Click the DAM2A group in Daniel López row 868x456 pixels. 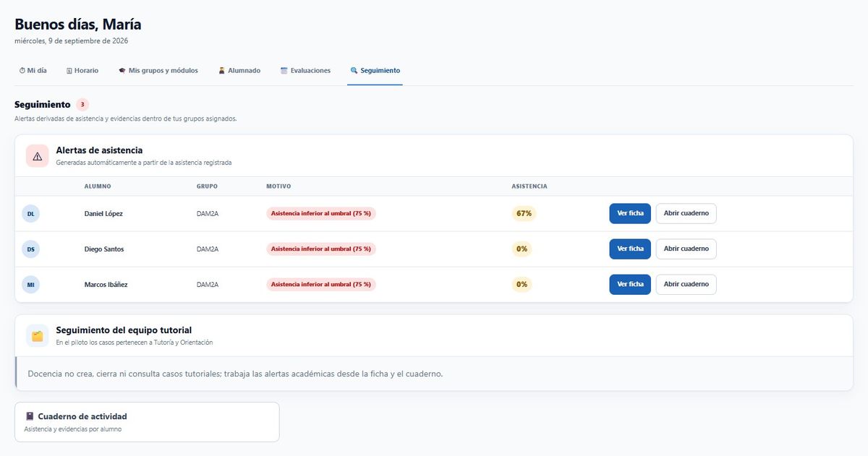(x=208, y=214)
